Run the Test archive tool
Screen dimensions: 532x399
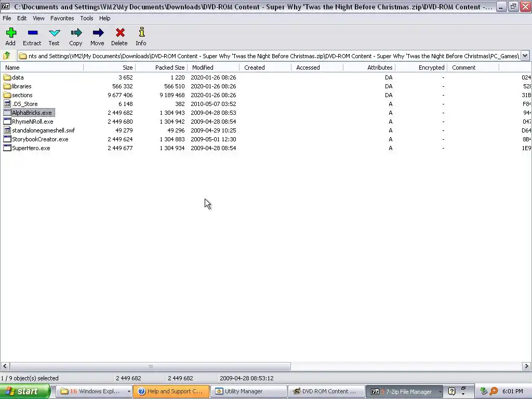point(54,33)
